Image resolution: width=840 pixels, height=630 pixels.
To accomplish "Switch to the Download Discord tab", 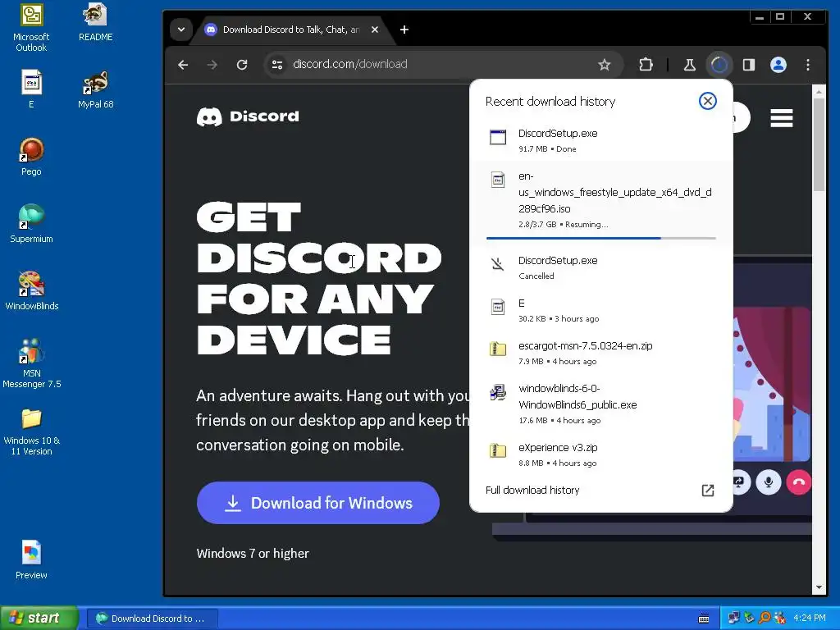I will point(291,30).
